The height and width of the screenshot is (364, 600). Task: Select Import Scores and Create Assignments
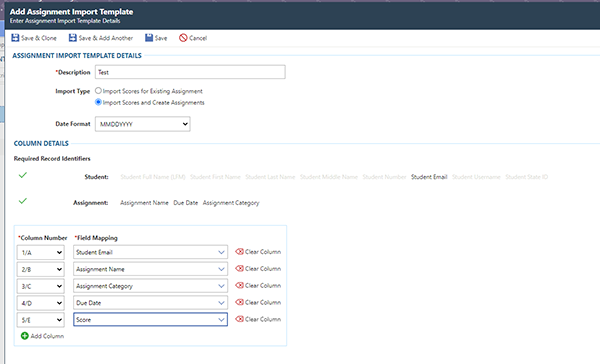point(98,102)
